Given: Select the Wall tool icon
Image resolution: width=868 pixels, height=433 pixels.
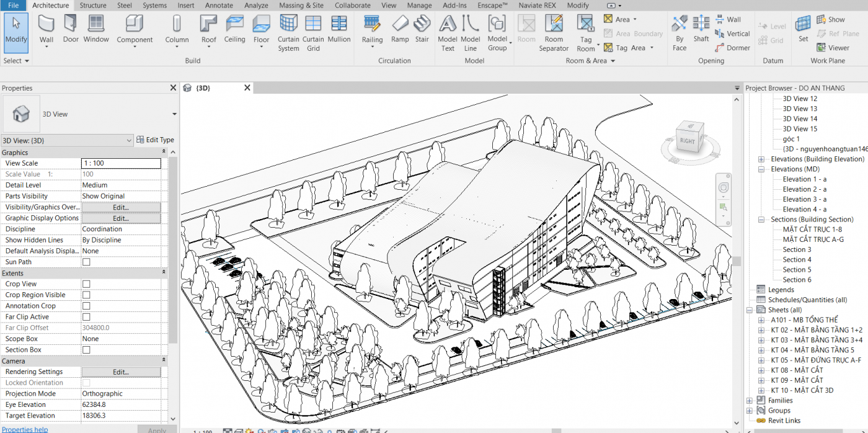Looking at the screenshot, I should (46, 25).
